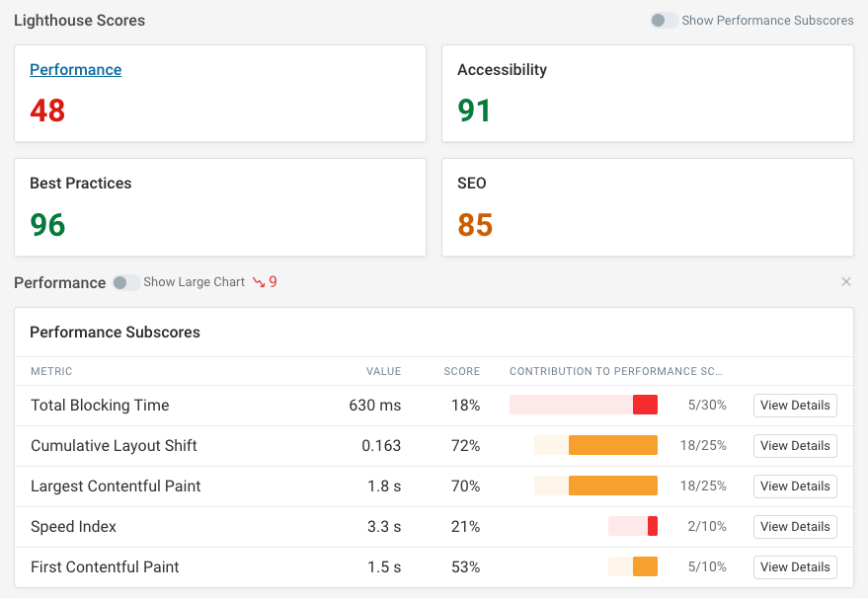Select the Best Practices score card

[x=219, y=206]
